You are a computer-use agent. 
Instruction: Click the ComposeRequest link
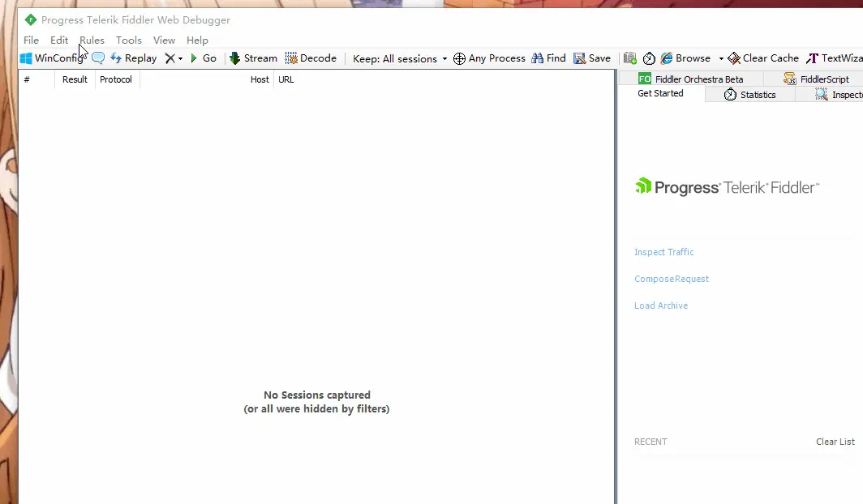(x=672, y=279)
